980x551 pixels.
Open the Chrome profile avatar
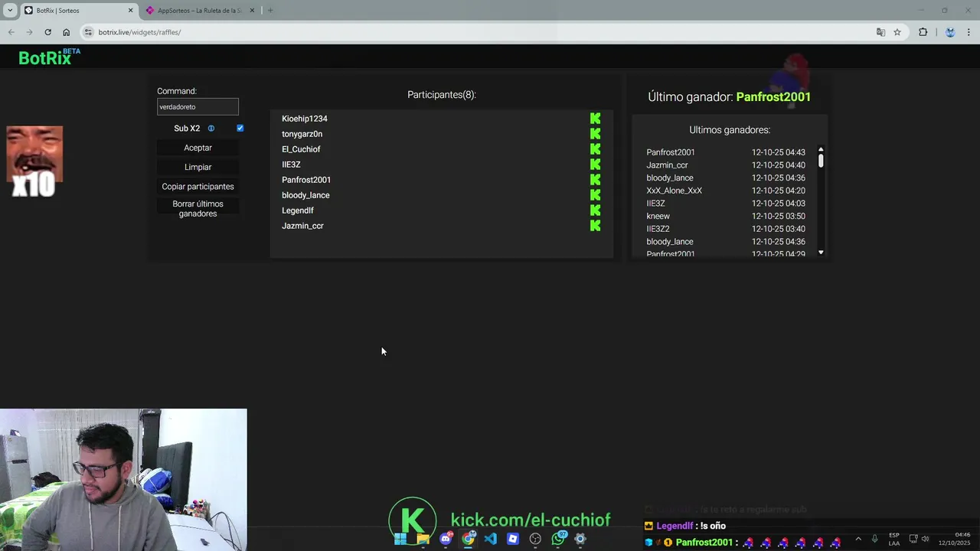[x=950, y=32]
